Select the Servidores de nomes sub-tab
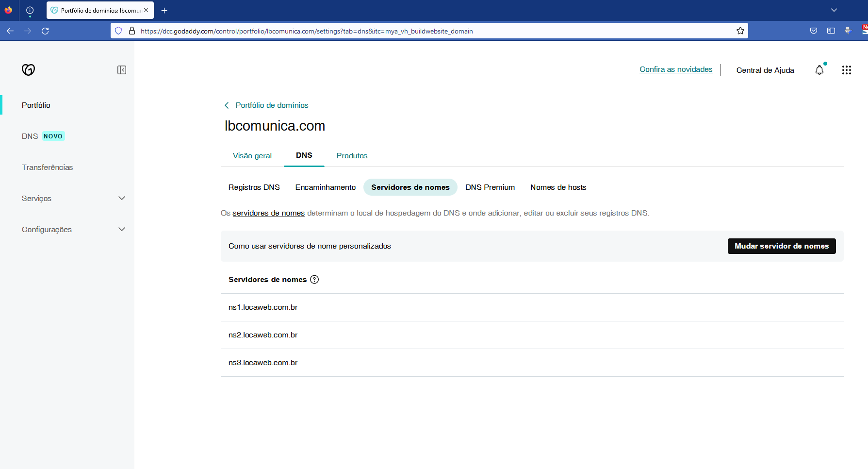This screenshot has height=469, width=868. tap(410, 187)
